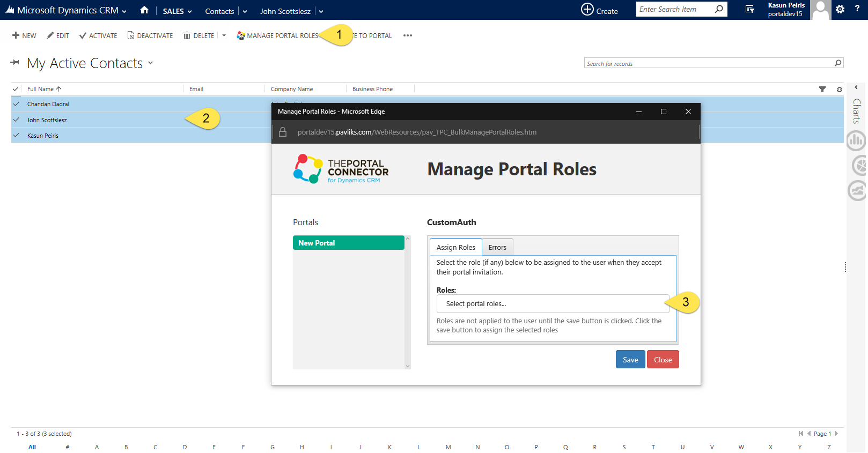Click the portals list scrollbar

[x=408, y=302]
